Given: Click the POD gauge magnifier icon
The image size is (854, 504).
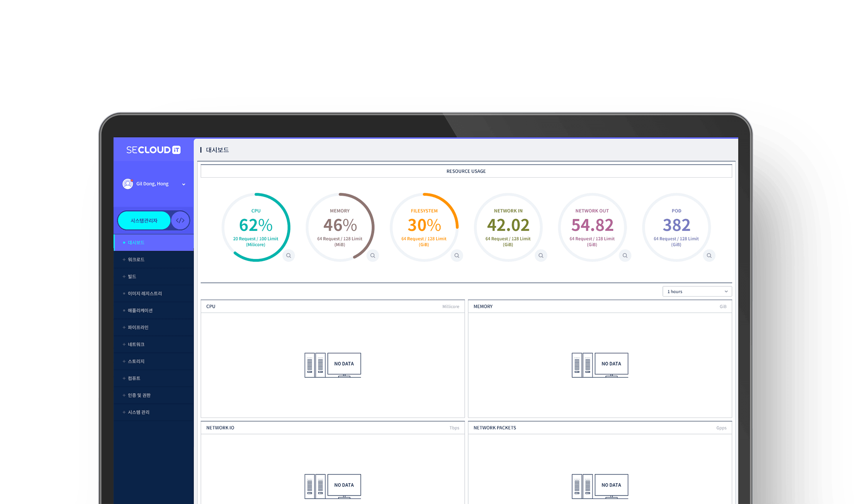Looking at the screenshot, I should pos(709,255).
